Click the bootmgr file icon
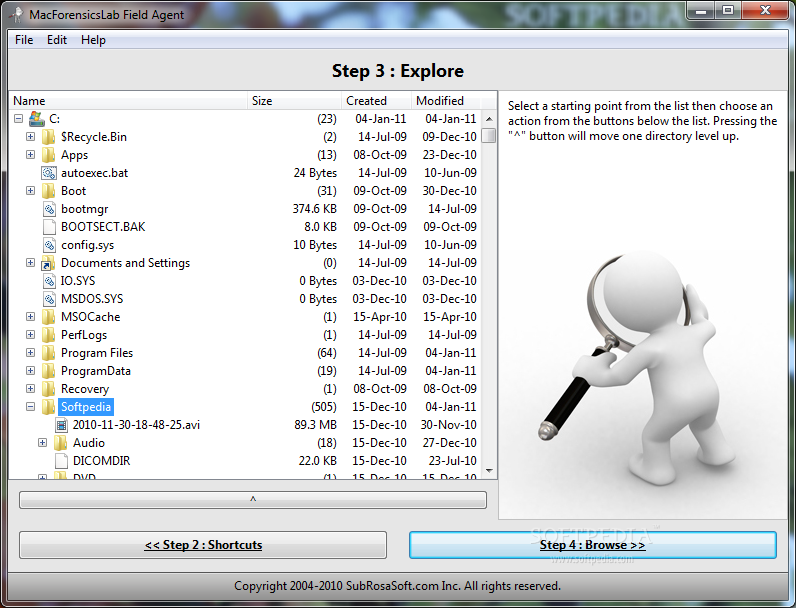Viewport: 796px width, 608px height. 49,209
